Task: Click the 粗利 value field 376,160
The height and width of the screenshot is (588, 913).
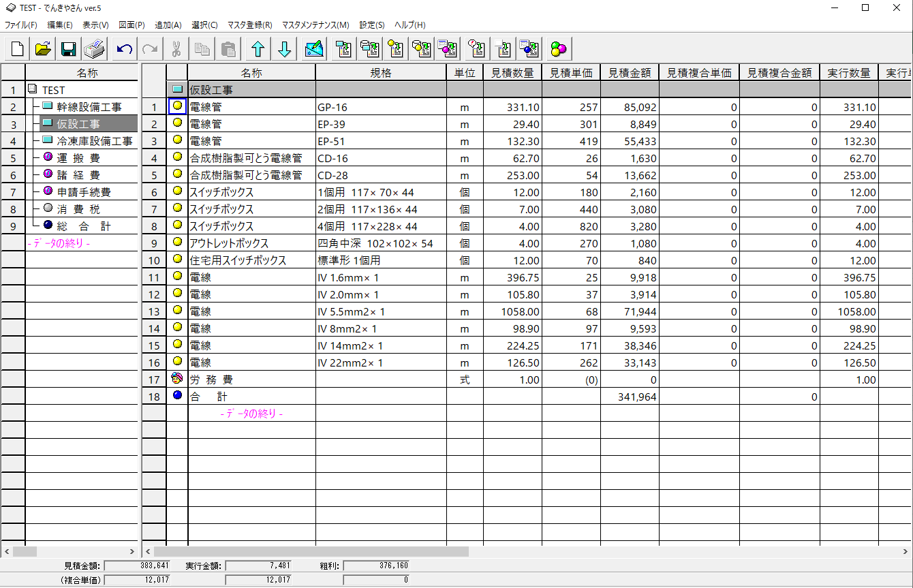Action: [x=377, y=566]
